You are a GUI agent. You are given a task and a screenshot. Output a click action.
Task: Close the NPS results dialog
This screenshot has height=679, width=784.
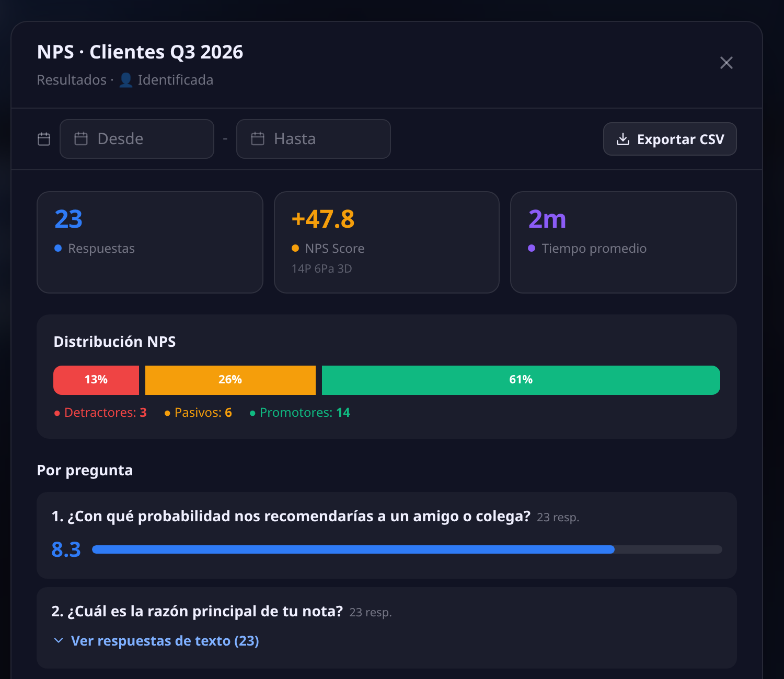click(726, 63)
